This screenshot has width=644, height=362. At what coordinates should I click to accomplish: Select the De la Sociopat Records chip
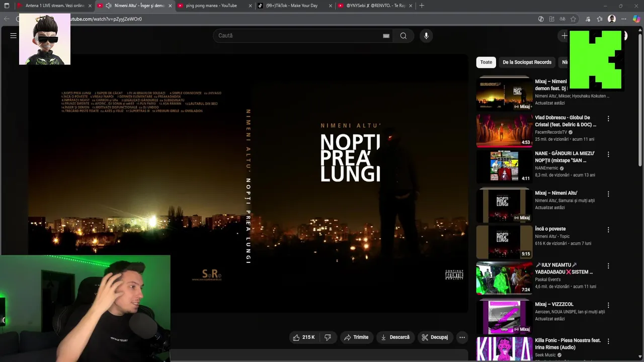click(527, 62)
